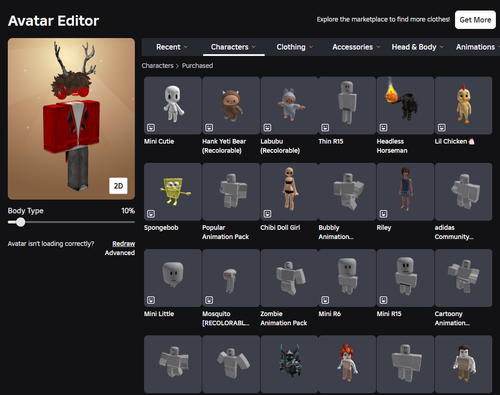The width and height of the screenshot is (500, 395).
Task: Expand the Clothing dropdown chevron
Action: tap(311, 47)
